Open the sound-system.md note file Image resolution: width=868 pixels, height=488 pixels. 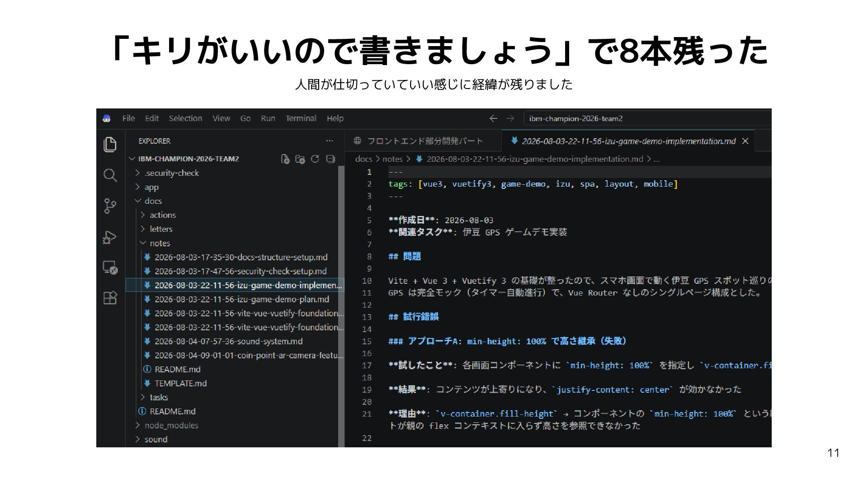(x=228, y=341)
